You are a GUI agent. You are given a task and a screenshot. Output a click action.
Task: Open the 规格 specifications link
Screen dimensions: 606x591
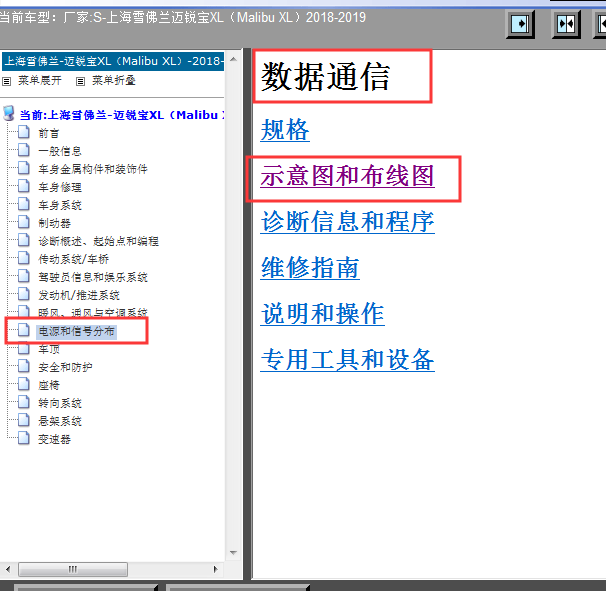click(285, 129)
